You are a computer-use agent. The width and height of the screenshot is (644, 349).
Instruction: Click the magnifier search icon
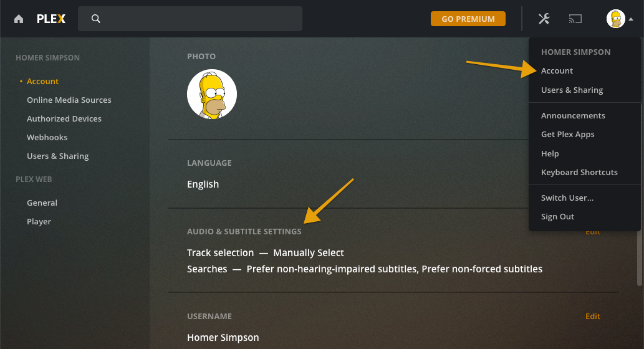point(96,19)
